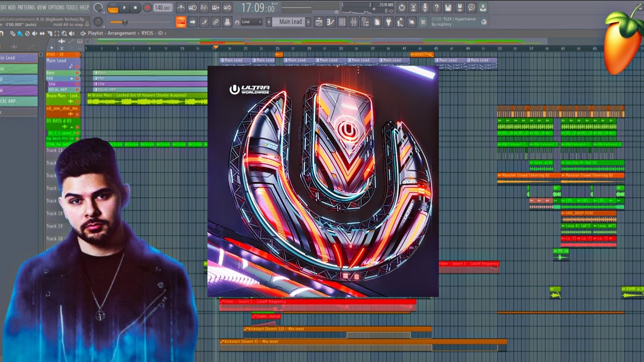Arm the red Record button
The image size is (644, 362).
pos(147,8)
